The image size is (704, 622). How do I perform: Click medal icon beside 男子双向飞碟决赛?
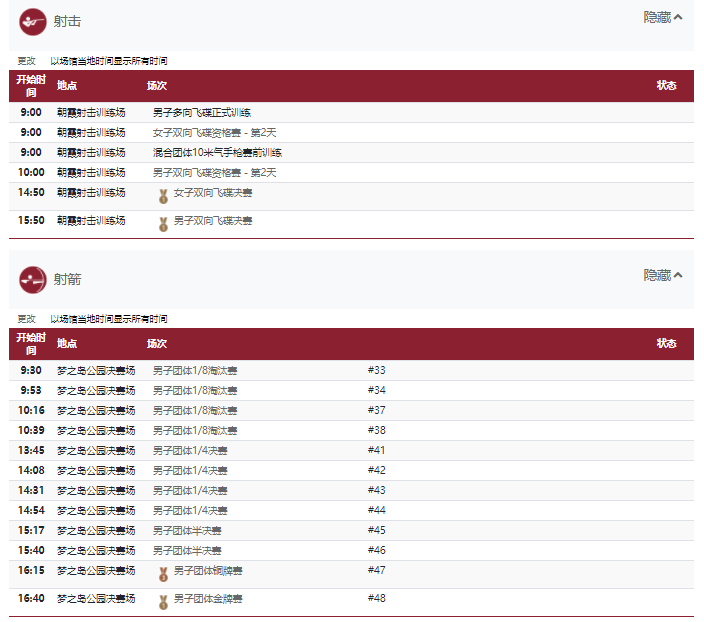(163, 224)
